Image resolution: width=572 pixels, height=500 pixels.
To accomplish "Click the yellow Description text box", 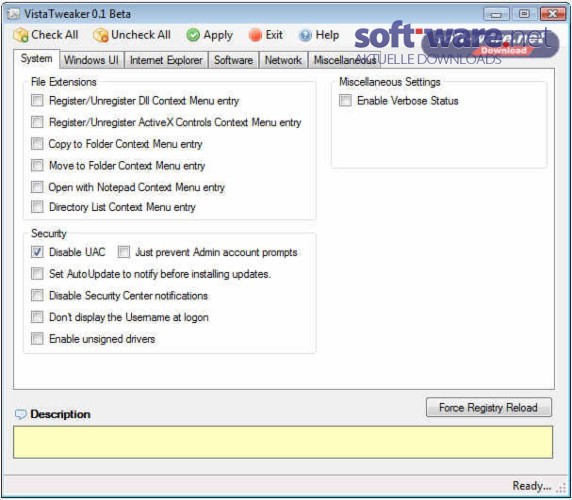I will [283, 442].
